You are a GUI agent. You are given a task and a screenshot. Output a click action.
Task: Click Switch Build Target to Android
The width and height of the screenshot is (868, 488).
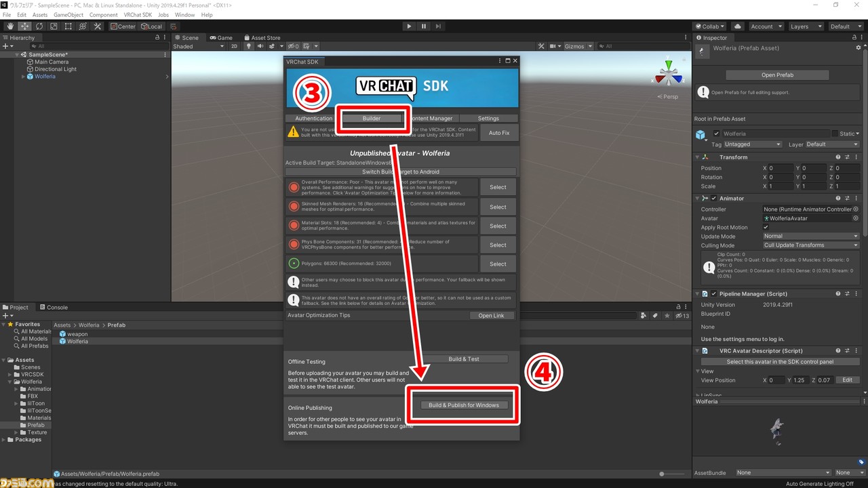pyautogui.click(x=401, y=171)
